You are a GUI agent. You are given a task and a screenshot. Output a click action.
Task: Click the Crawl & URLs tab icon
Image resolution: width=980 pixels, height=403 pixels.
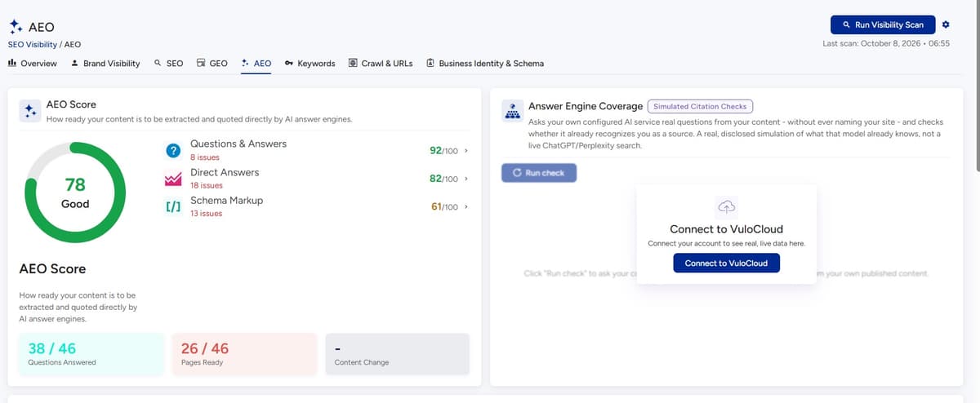(x=353, y=63)
